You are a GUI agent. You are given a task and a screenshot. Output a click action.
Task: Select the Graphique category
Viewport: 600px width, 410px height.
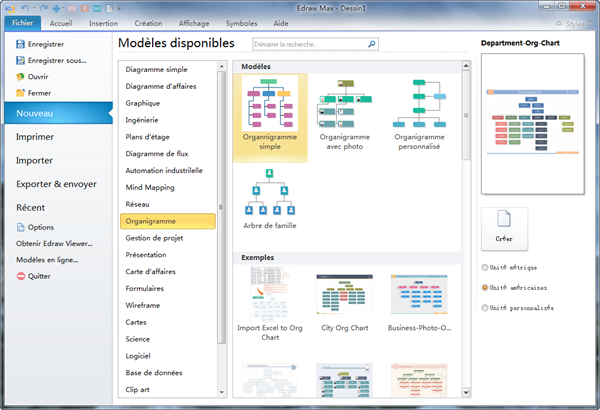168,103
